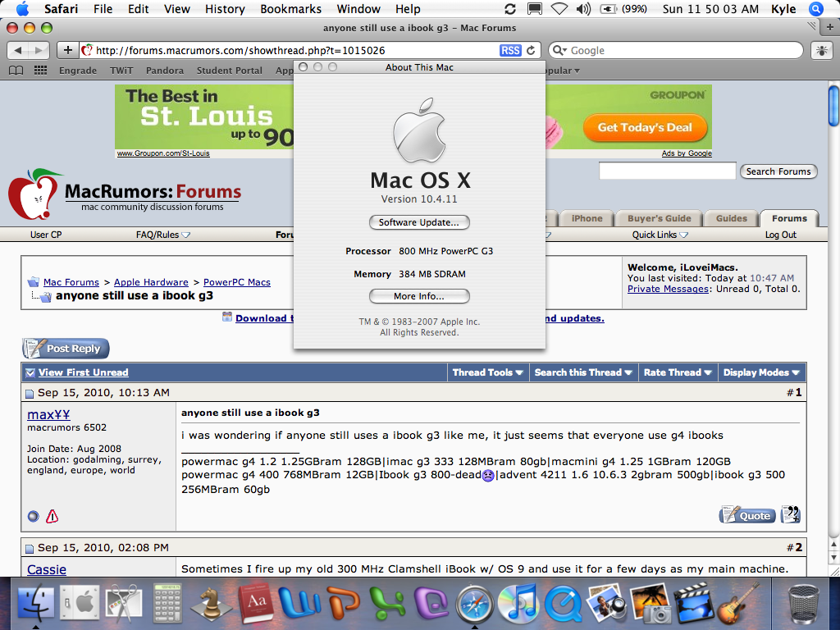This screenshot has height=630, width=840.
Task: Open the History menu
Action: click(x=225, y=9)
